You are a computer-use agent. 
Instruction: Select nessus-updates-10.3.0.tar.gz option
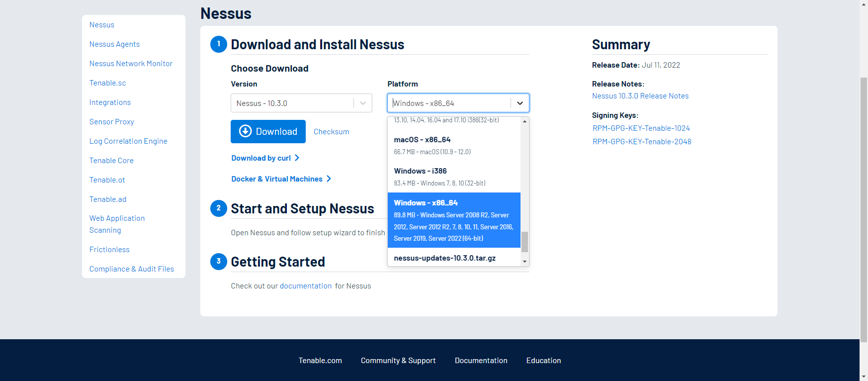(x=454, y=258)
